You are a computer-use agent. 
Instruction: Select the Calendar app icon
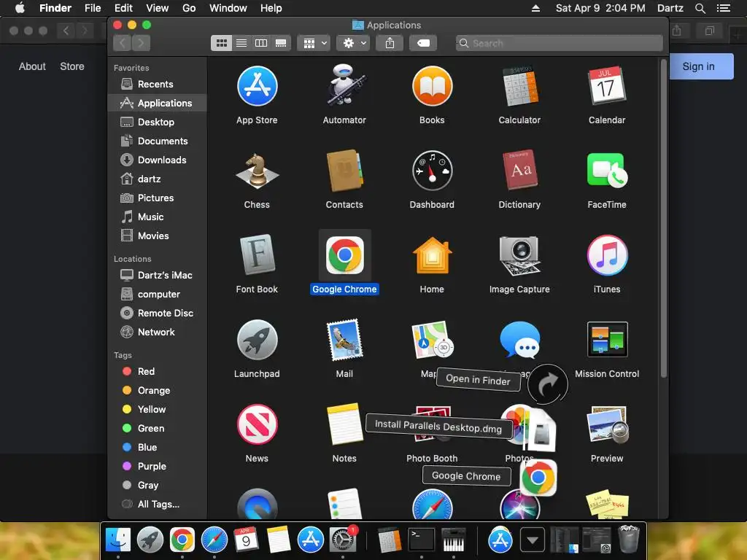[x=606, y=86]
